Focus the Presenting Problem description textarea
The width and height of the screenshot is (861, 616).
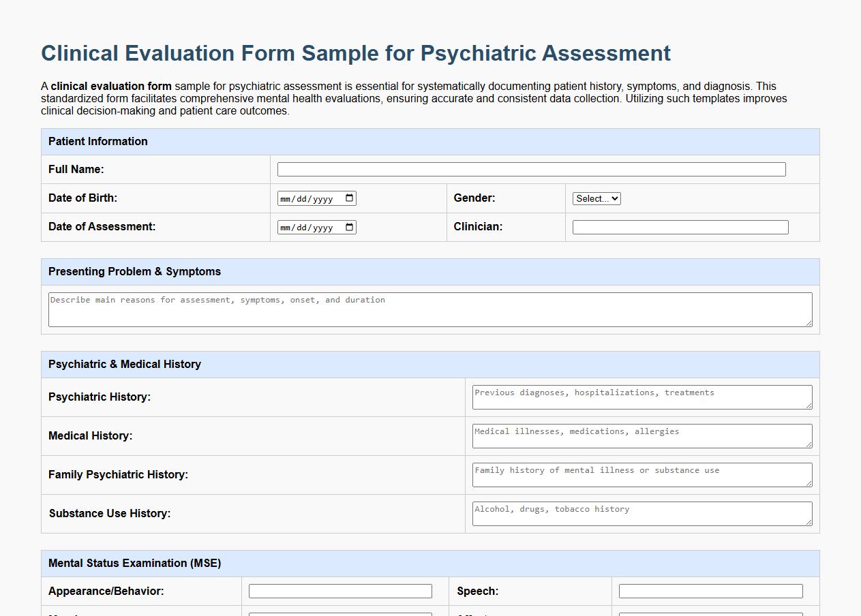[x=429, y=309]
